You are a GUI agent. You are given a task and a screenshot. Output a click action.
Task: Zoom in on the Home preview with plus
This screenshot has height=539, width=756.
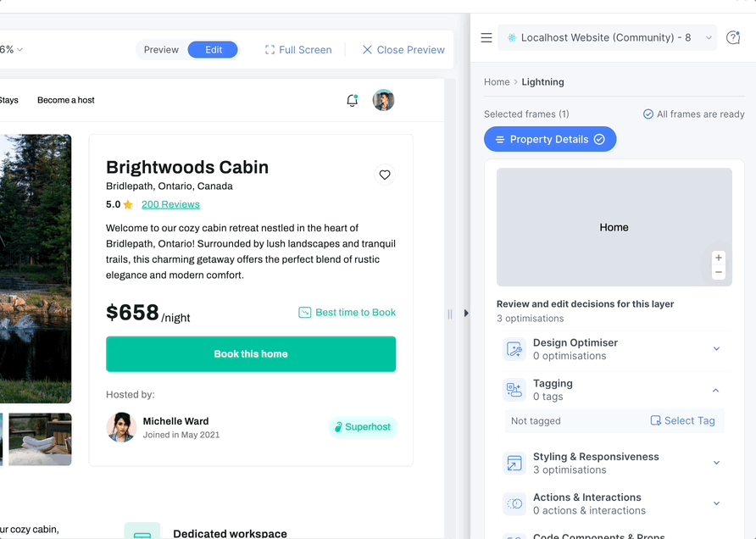719,258
